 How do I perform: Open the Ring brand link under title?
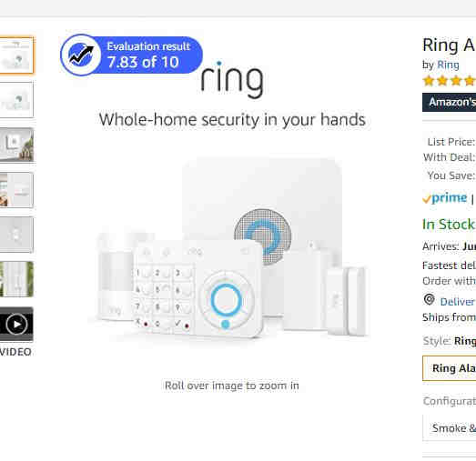[x=448, y=65]
